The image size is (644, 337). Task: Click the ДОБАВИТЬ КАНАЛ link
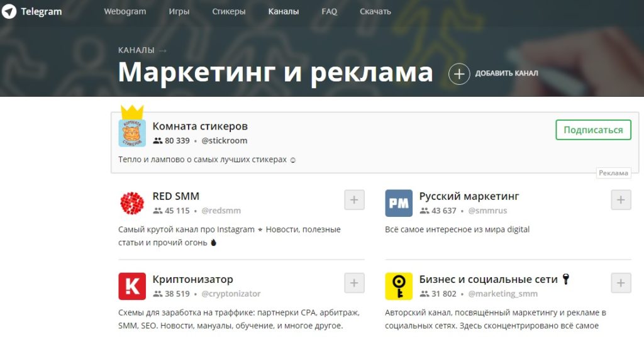tap(506, 74)
